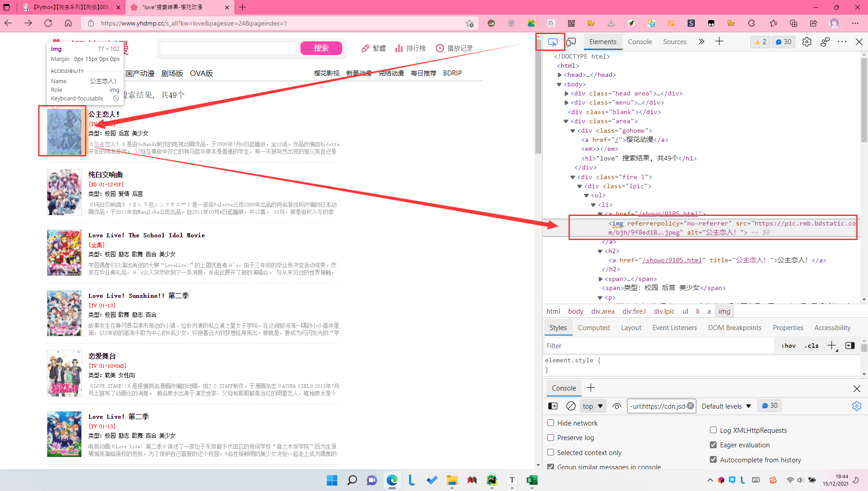
Task: Toggle the .cls element classes panel
Action: click(812, 346)
